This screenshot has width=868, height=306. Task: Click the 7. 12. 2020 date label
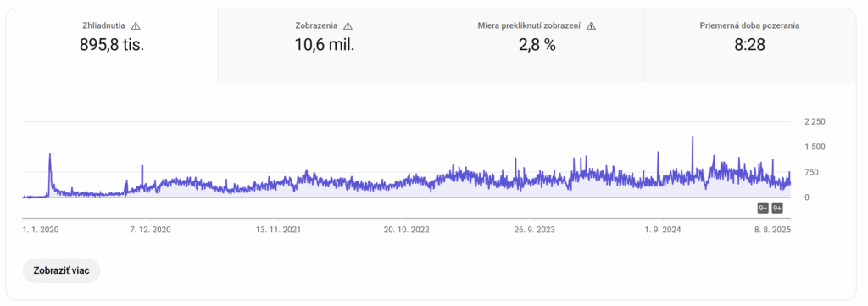[x=151, y=229]
